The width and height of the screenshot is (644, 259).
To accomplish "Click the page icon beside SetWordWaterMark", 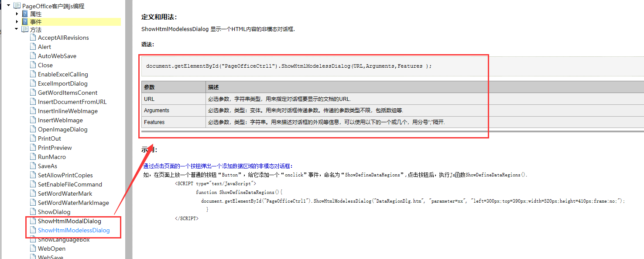I will click(33, 193).
